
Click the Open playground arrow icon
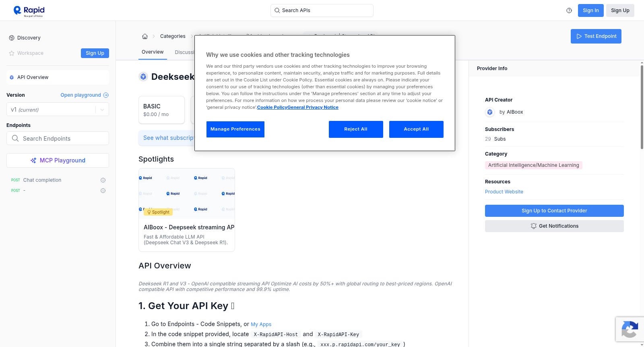coord(106,95)
